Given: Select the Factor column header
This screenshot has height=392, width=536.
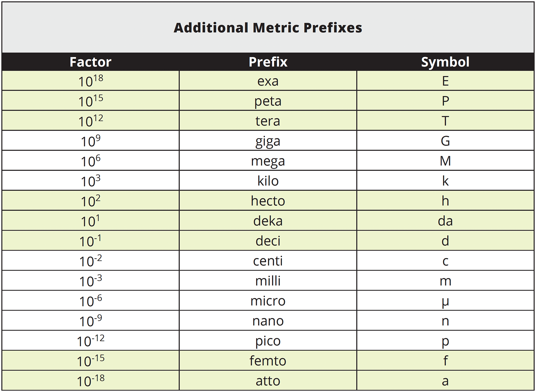Looking at the screenshot, I should click(90, 62).
